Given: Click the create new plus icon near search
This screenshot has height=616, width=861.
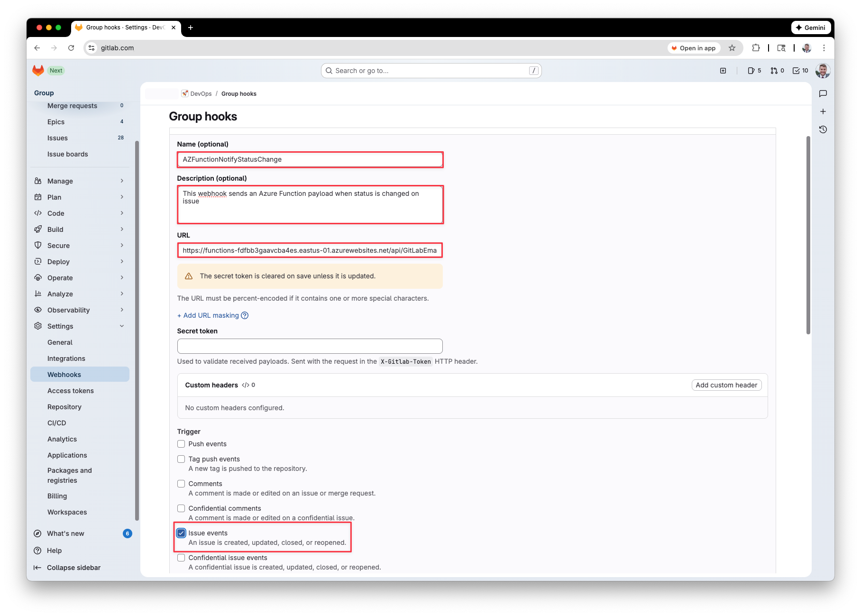Looking at the screenshot, I should pyautogui.click(x=723, y=71).
